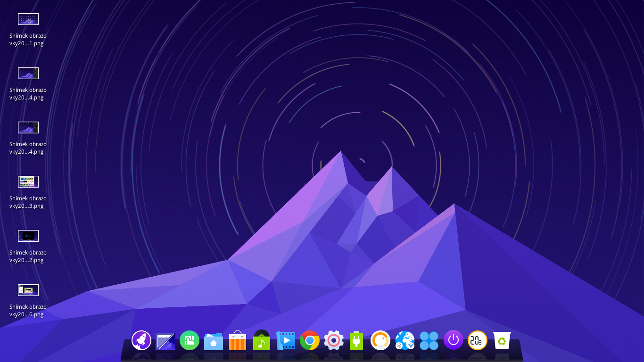
Task: Select desktop file ending in 6.png
Action: [28, 300]
